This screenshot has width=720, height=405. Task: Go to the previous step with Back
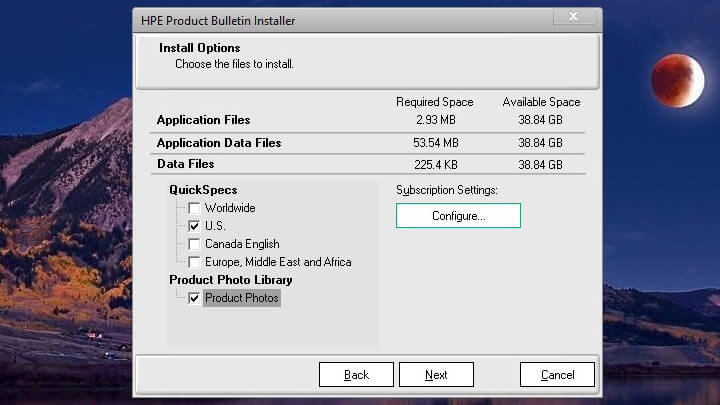tap(356, 375)
